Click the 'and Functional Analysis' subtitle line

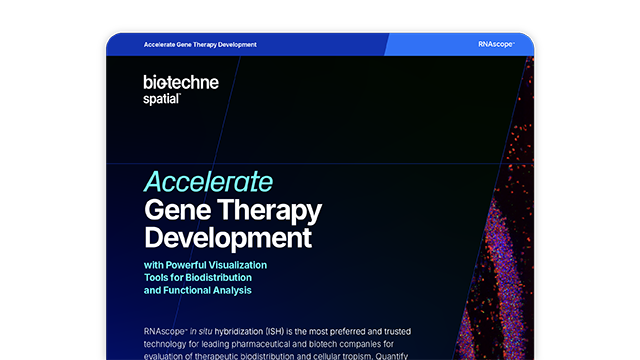pyautogui.click(x=198, y=290)
